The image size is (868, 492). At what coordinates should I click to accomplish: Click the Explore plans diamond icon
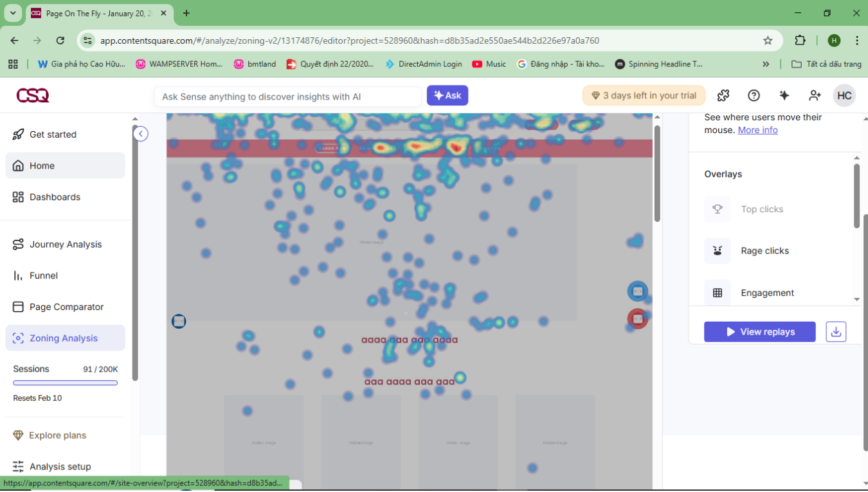tap(18, 435)
